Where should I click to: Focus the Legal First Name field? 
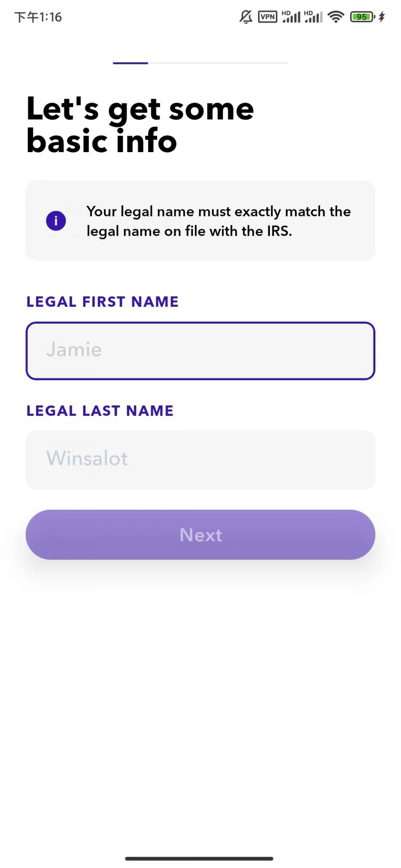point(200,351)
